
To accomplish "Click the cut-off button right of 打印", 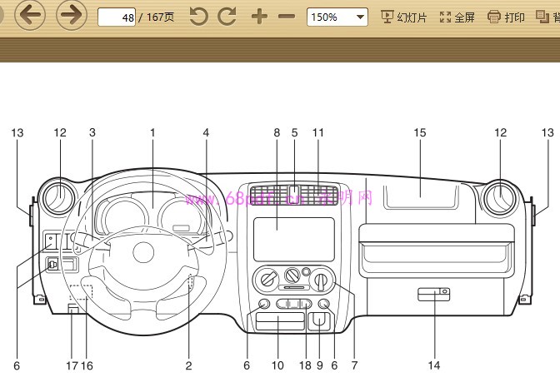I will click(548, 17).
